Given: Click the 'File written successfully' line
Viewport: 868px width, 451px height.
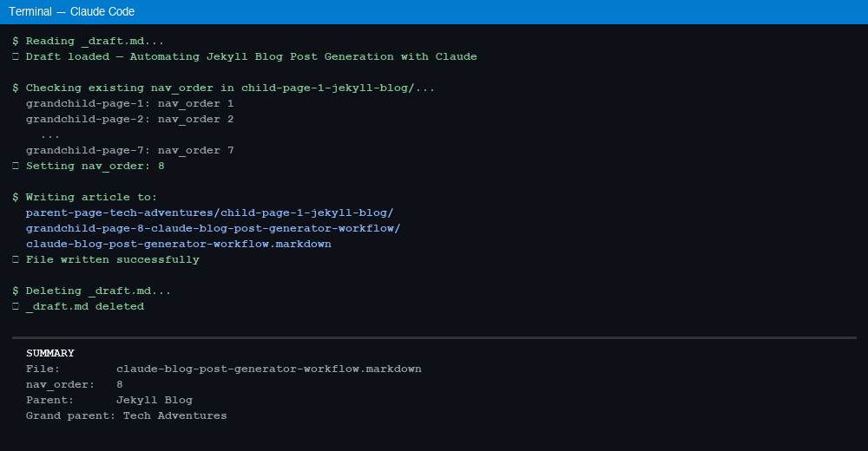Looking at the screenshot, I should [x=106, y=259].
